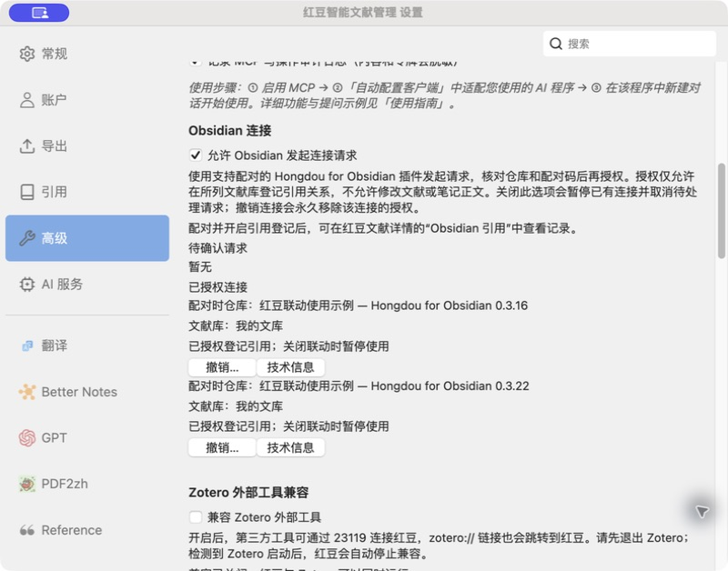The height and width of the screenshot is (571, 728).
Task: Revoke the Obsidian 0.3.22 connection
Action: click(222, 447)
